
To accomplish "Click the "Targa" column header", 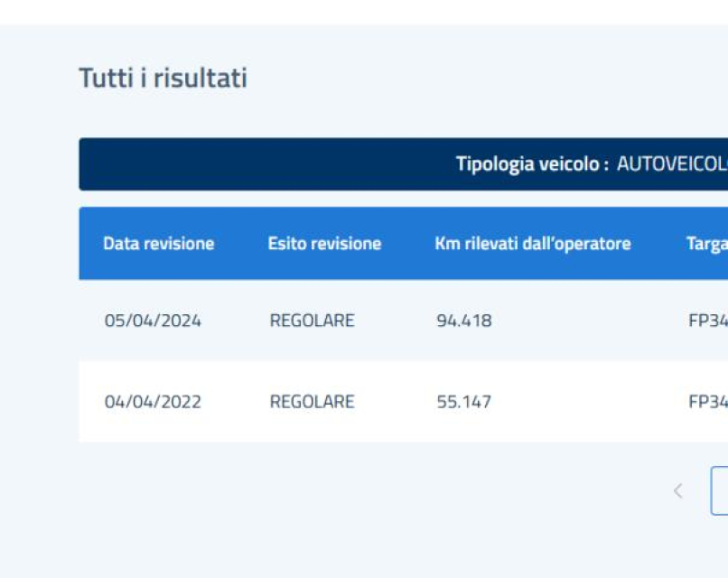I will [706, 244].
